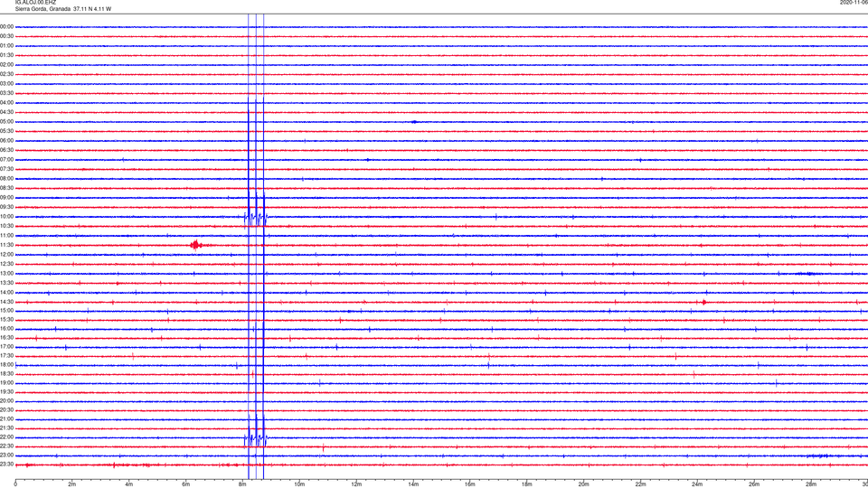Select the 04:00 trace time label
868x488 pixels.
coord(6,103)
